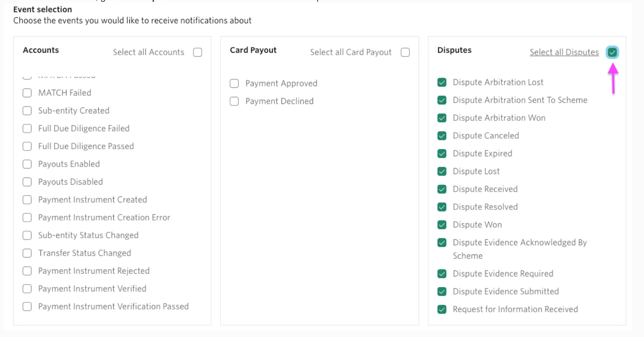644x337 pixels.
Task: Click the Card Payout panel heading
Action: click(x=253, y=50)
